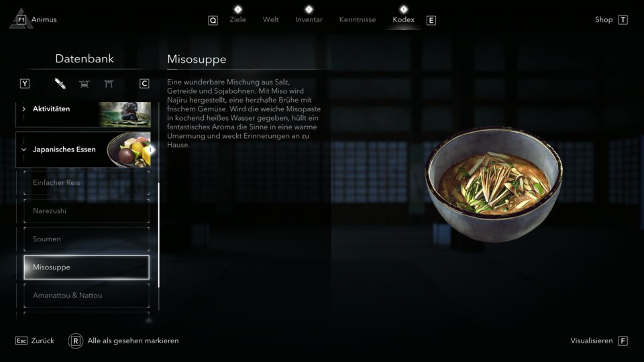Image resolution: width=644 pixels, height=362 pixels.
Task: Click the Q key previous tab icon
Action: click(213, 20)
